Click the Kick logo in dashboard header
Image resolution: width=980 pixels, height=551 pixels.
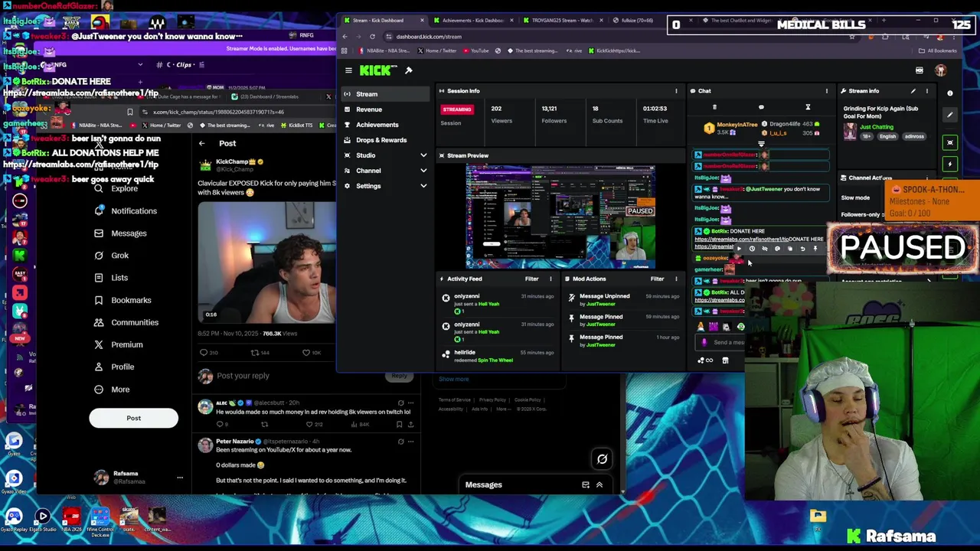379,70
